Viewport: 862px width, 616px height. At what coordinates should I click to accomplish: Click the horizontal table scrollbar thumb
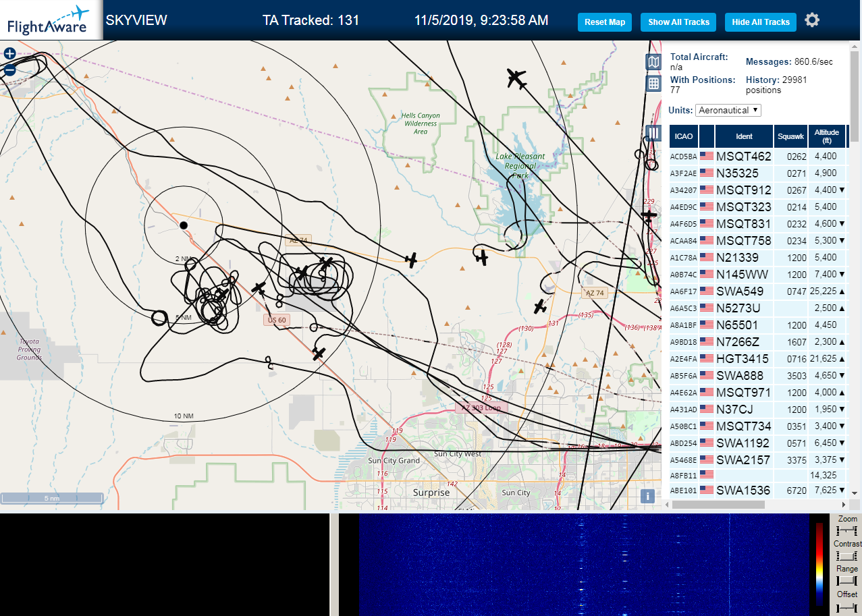[x=717, y=505]
